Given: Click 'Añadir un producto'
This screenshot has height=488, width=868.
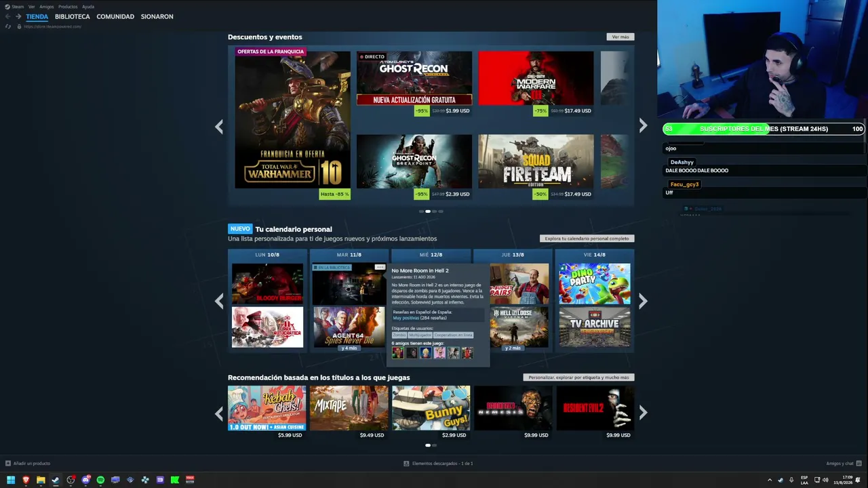Looking at the screenshot, I should [x=32, y=464].
